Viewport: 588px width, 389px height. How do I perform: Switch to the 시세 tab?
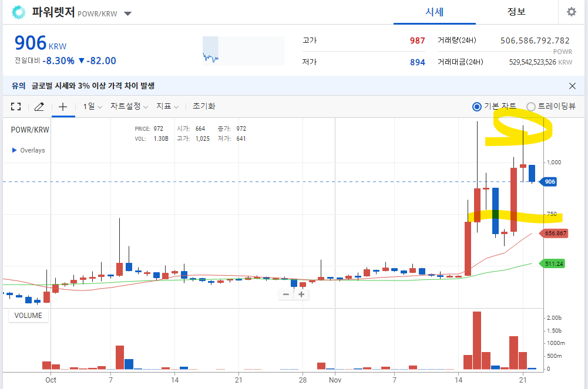[x=434, y=12]
